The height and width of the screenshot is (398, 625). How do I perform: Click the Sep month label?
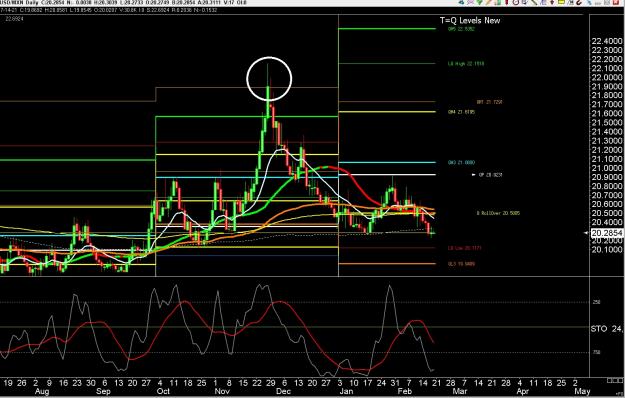pos(103,392)
